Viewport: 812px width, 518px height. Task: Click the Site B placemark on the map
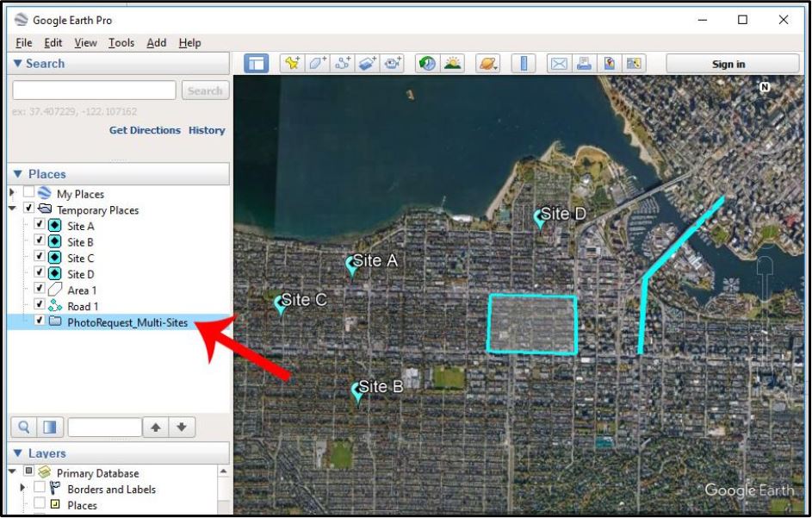(357, 392)
